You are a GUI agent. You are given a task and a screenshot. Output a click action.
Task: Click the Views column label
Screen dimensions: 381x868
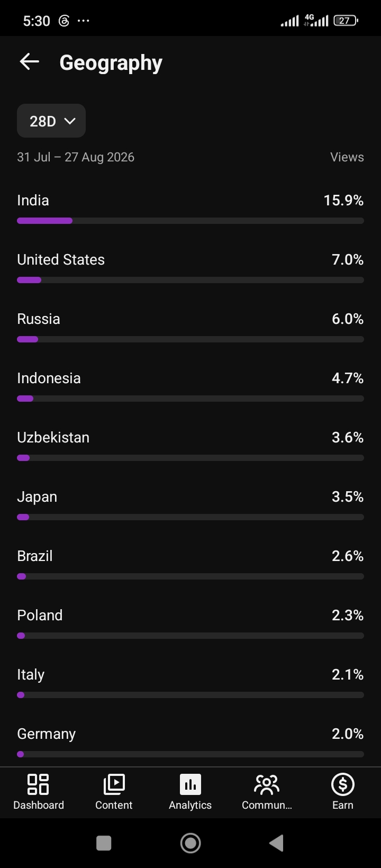pos(347,157)
